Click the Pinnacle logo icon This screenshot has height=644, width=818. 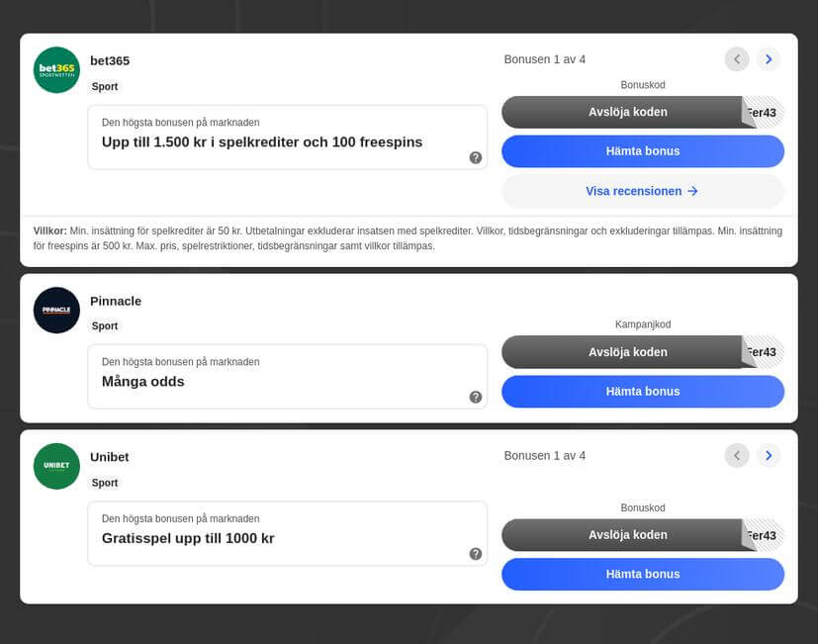pyautogui.click(x=56, y=310)
